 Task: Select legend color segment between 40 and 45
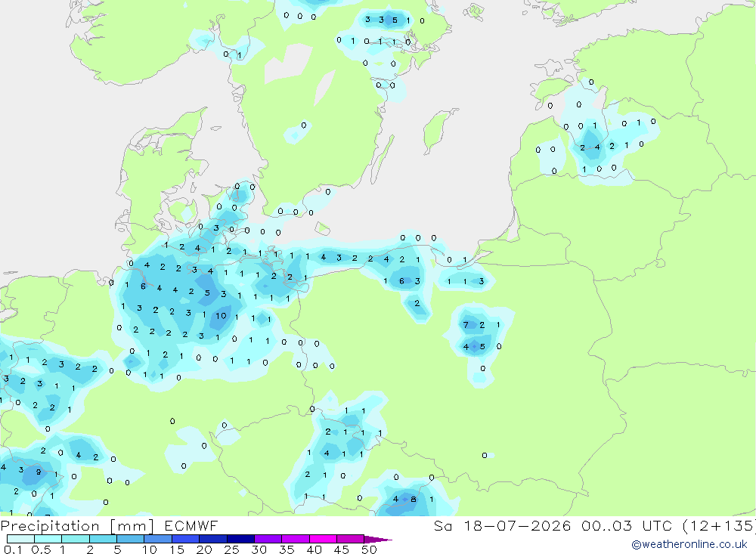323,539
